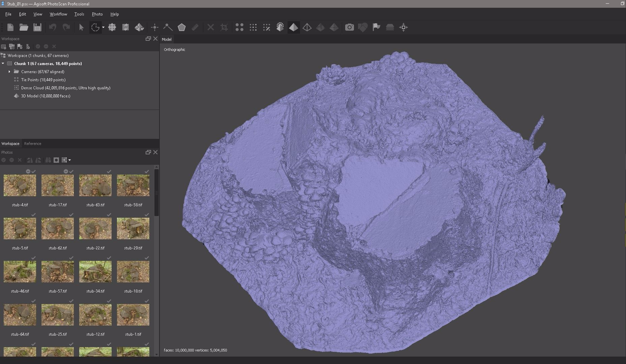Select the Navigation arrow cursor tool
626x364 pixels.
click(x=81, y=27)
